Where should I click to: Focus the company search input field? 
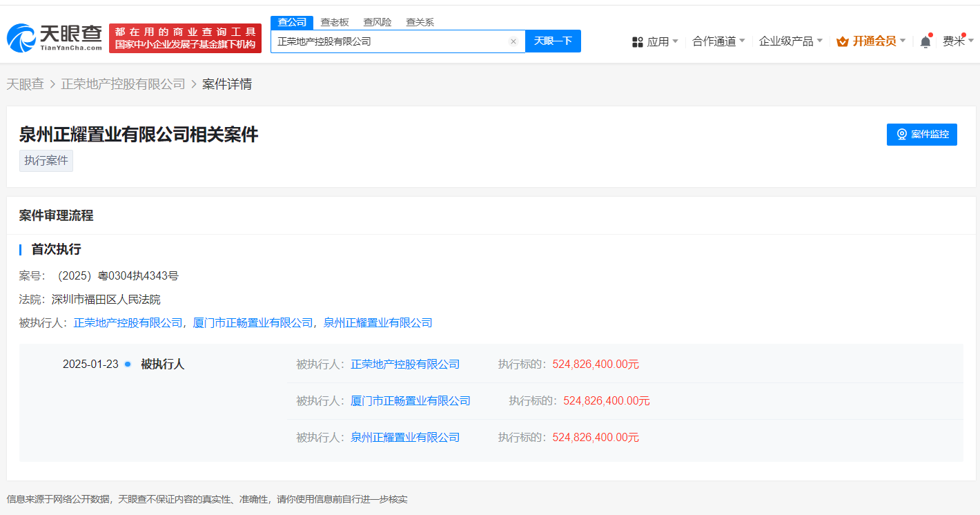coord(390,41)
